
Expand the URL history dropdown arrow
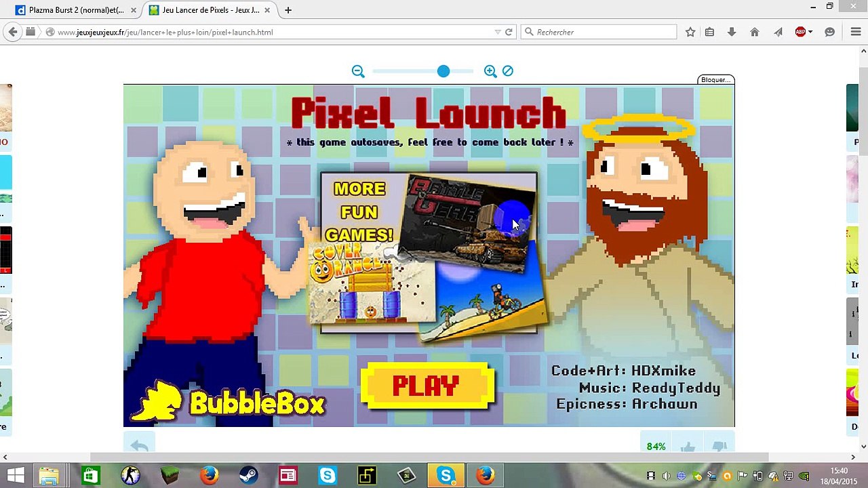498,32
